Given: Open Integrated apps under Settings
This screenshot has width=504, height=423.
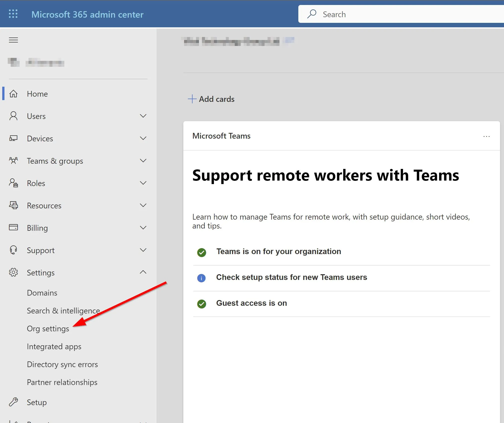Looking at the screenshot, I should coord(54,346).
